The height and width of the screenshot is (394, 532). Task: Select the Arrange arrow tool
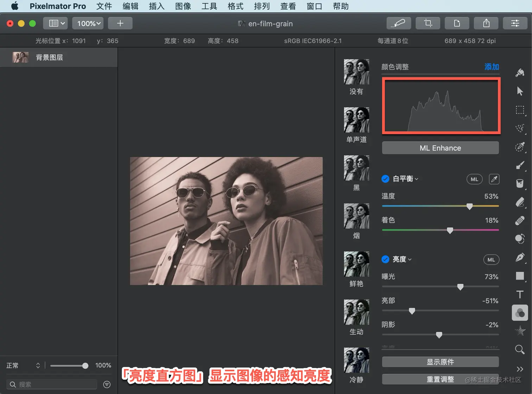tap(520, 91)
